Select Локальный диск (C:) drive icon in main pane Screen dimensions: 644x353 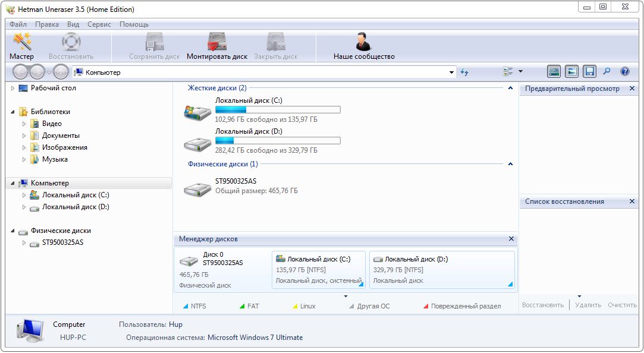197,113
